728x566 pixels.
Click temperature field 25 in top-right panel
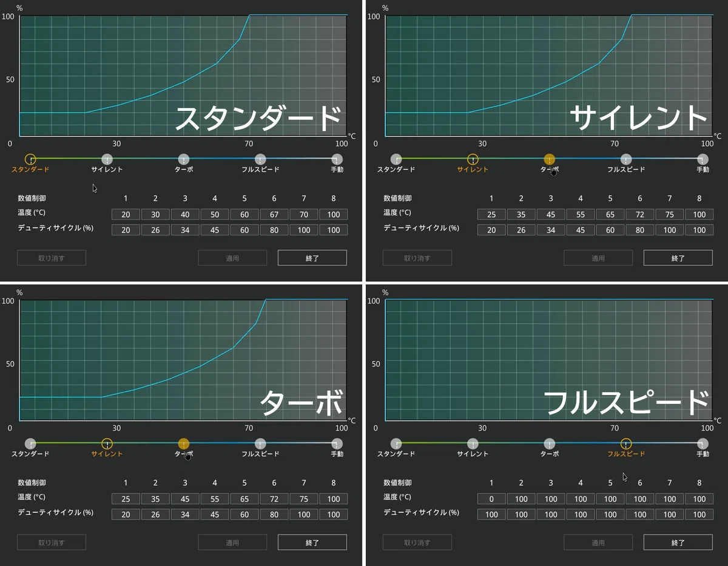pos(491,214)
